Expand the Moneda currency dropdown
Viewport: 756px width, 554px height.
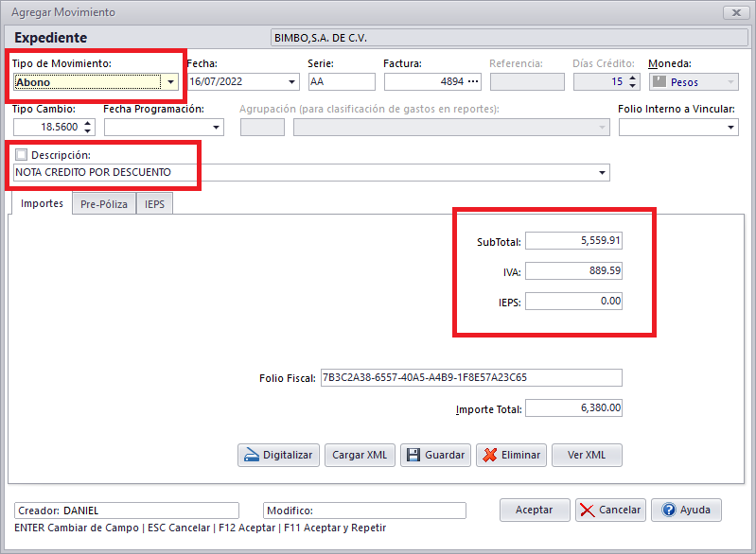tap(729, 82)
